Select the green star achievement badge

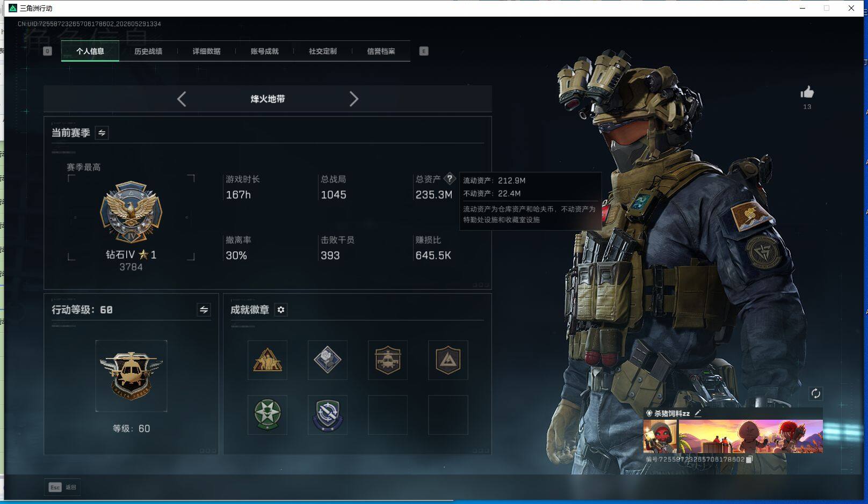click(267, 415)
